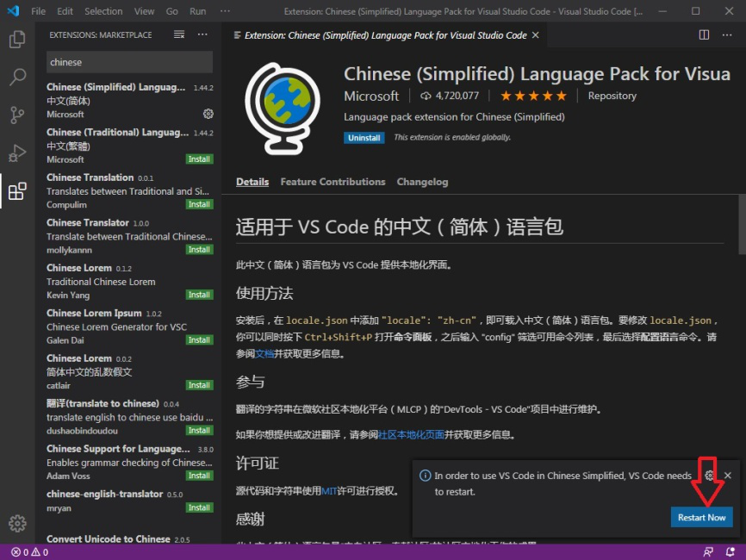The width and height of the screenshot is (746, 560).
Task: Install Chinese Support for LanguageTool
Action: (x=199, y=476)
